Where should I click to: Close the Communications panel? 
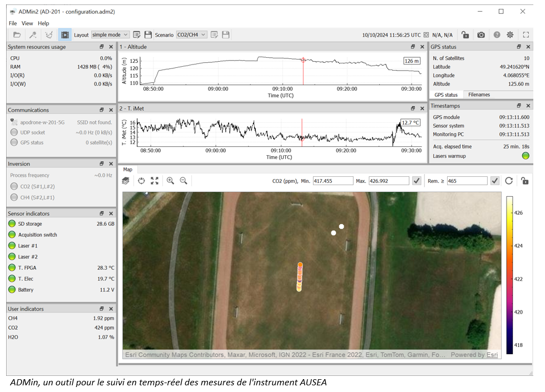click(111, 110)
